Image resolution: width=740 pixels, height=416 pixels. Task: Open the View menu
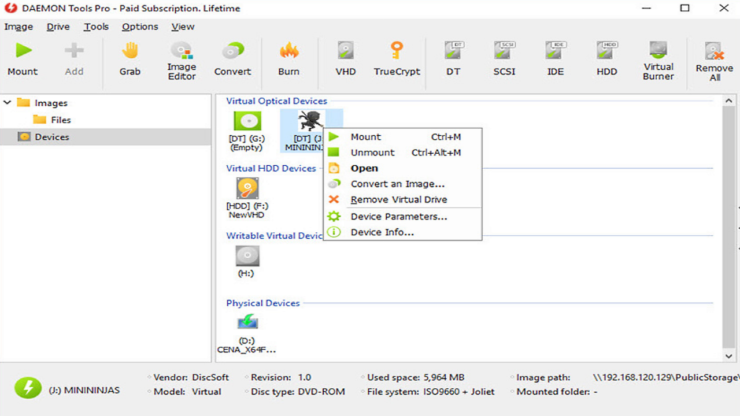pyautogui.click(x=182, y=27)
